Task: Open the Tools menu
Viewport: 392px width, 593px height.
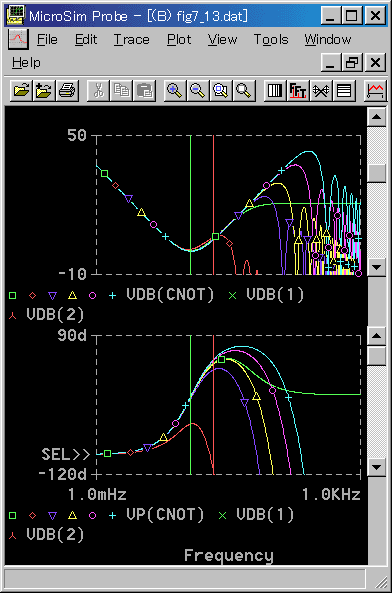Action: pos(271,40)
